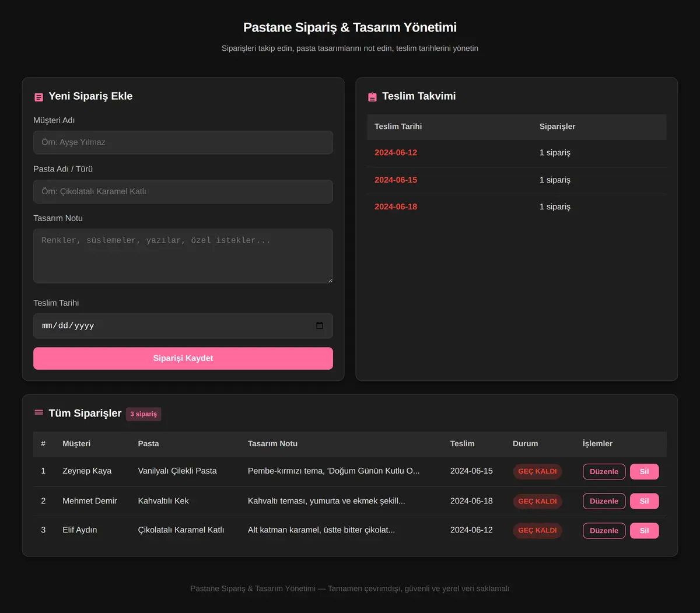This screenshot has width=700, height=613.
Task: Select the 2024-06-12 delivery date row
Action: coord(517,153)
